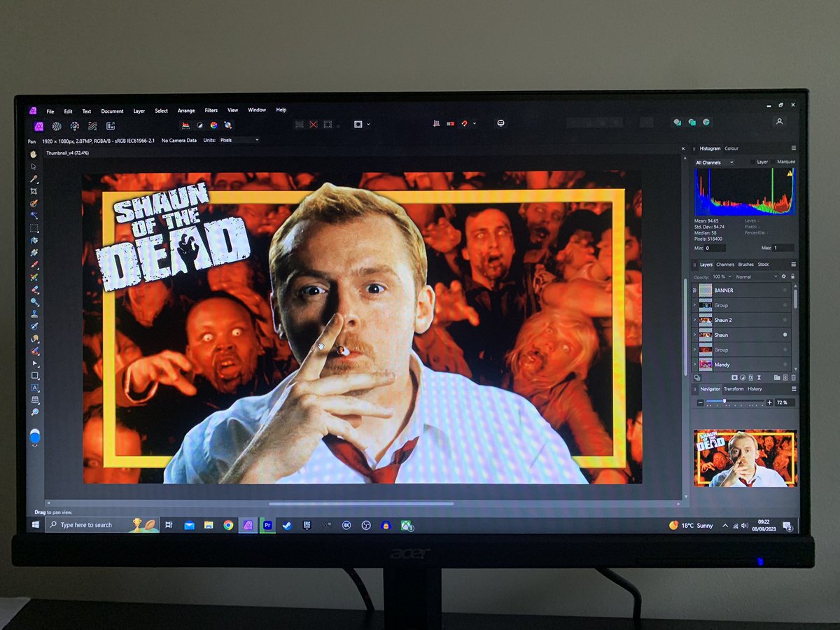Expand the Mandy layer
The height and width of the screenshot is (630, 840).
[694, 365]
